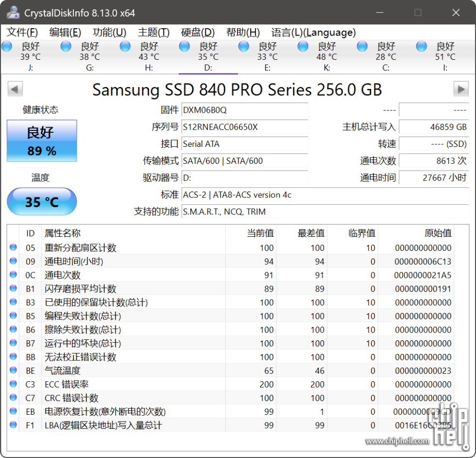Open the 编辑(E) menu

[x=65, y=32]
